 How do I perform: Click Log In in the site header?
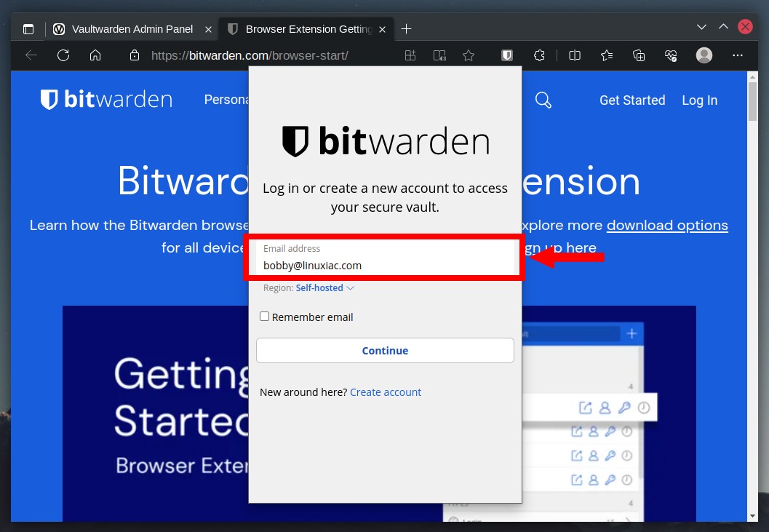pyautogui.click(x=699, y=100)
